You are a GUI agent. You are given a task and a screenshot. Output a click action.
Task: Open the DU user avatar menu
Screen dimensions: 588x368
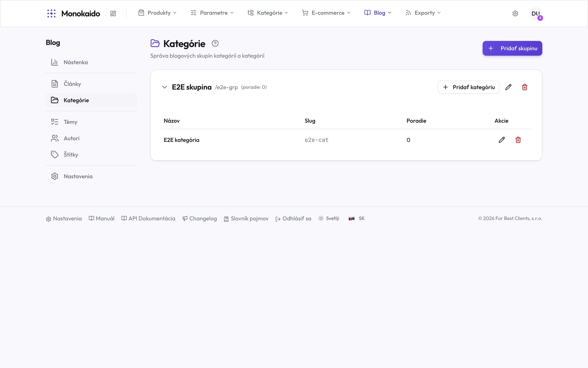536,14
